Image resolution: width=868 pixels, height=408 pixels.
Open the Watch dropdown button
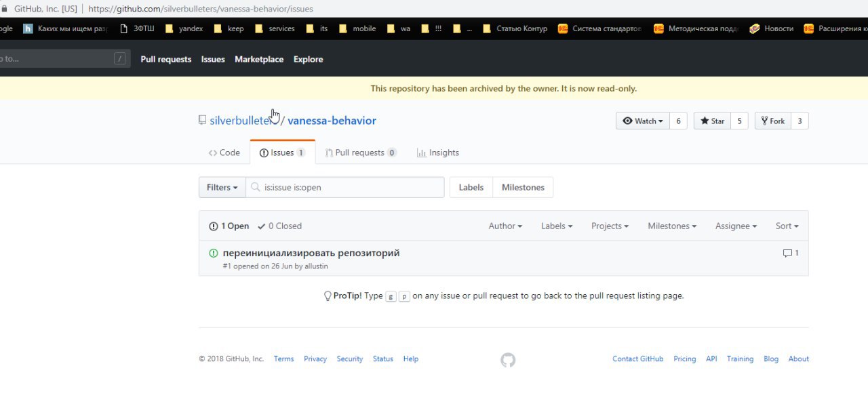tap(643, 121)
